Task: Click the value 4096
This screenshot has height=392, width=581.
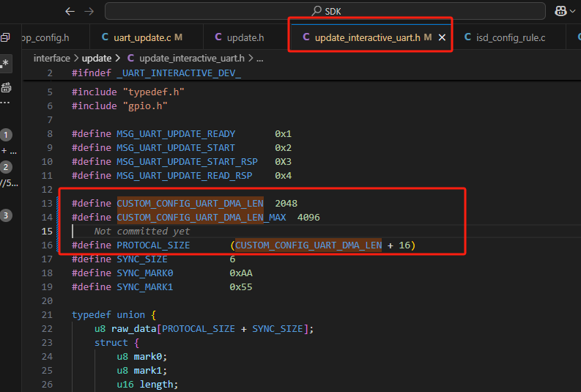Action: click(308, 218)
